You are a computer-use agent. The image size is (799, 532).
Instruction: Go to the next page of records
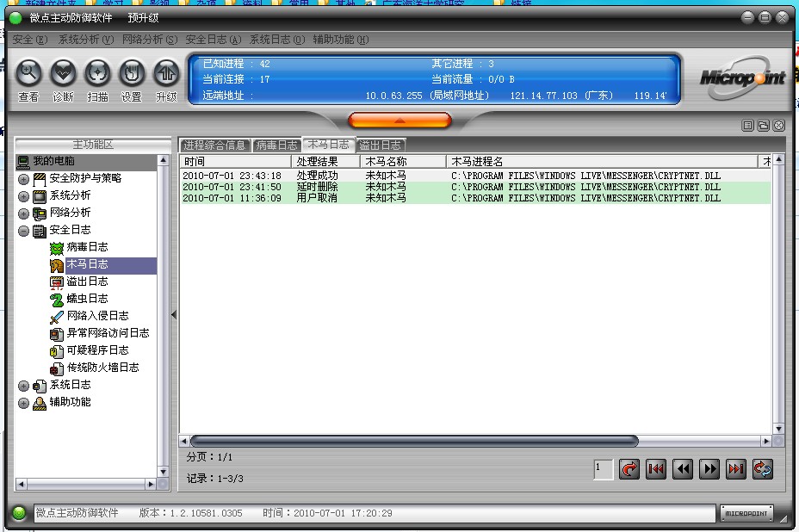point(709,469)
